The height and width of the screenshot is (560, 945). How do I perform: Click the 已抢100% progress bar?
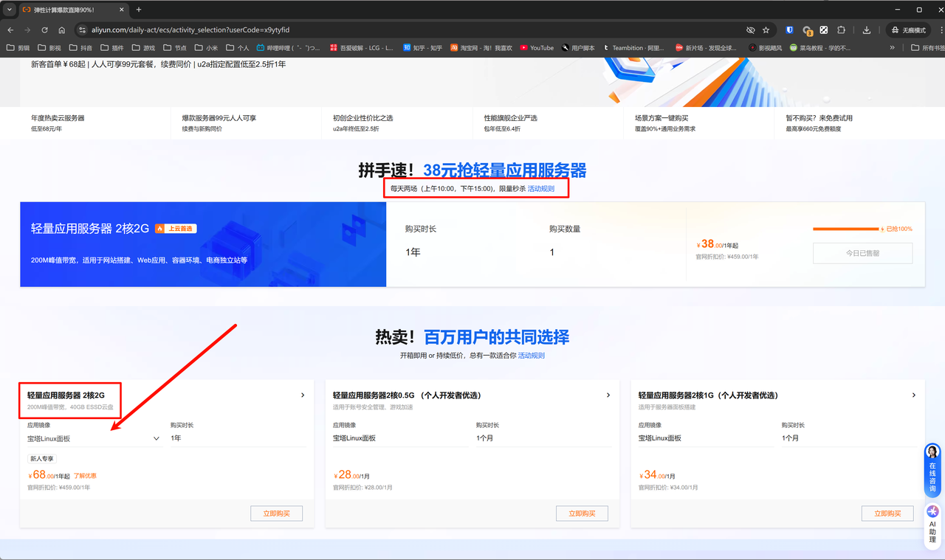pos(846,229)
